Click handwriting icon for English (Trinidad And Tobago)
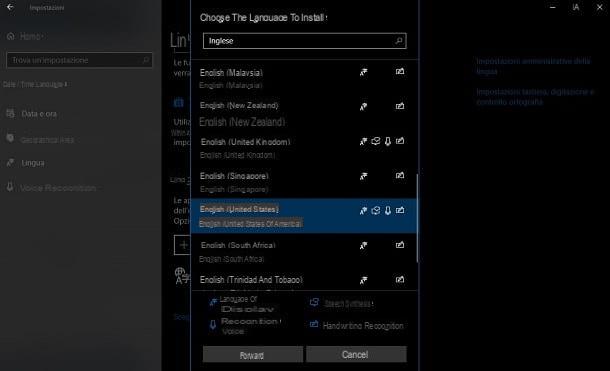610x371 pixels. tap(400, 280)
